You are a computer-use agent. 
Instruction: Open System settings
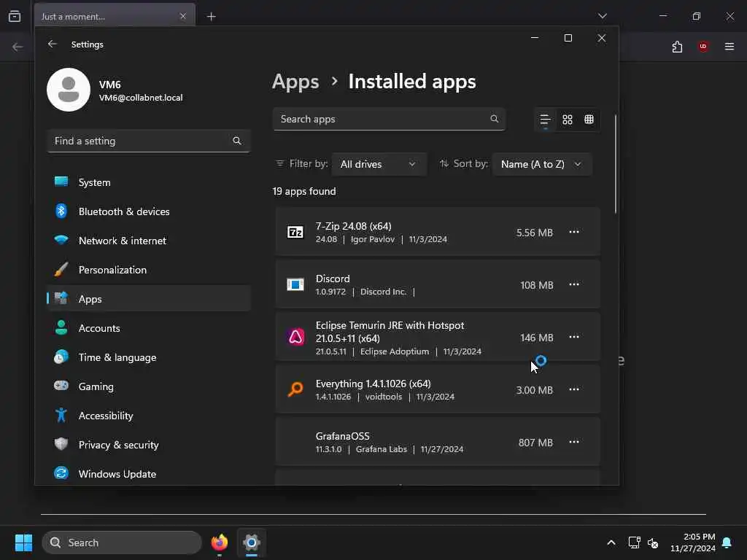149,182
